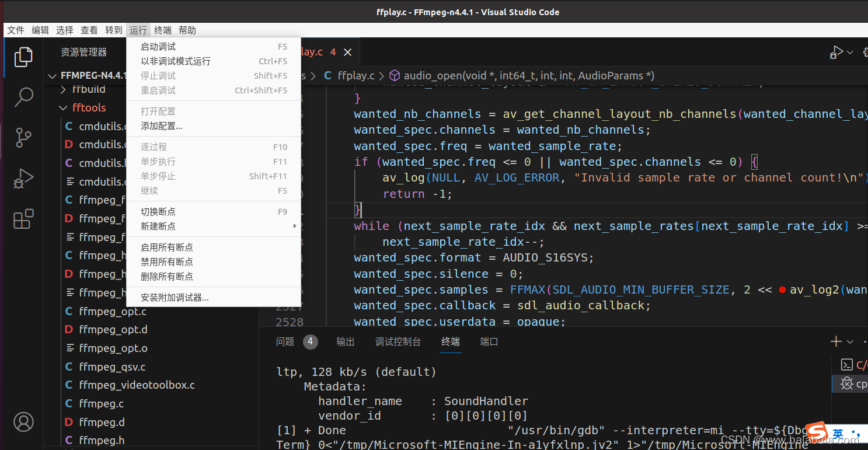Choose 禁用所有断点 menu entry
Screen dimensions: 868x450
214,262
